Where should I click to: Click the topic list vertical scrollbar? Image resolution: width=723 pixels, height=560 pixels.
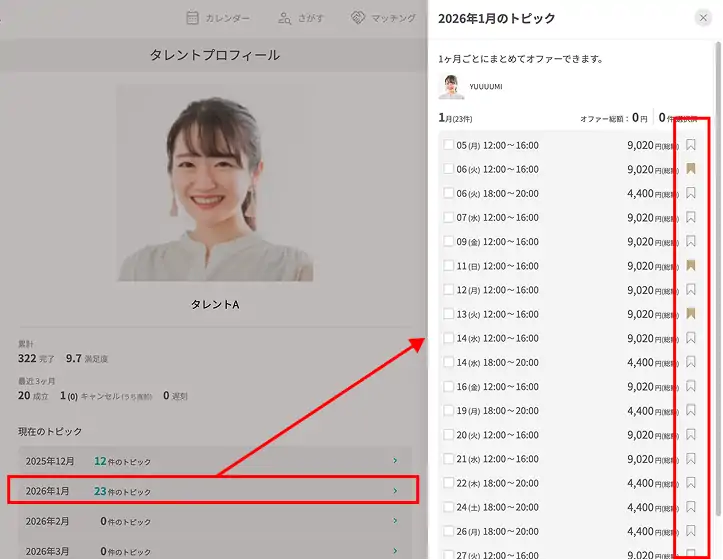tap(717, 150)
